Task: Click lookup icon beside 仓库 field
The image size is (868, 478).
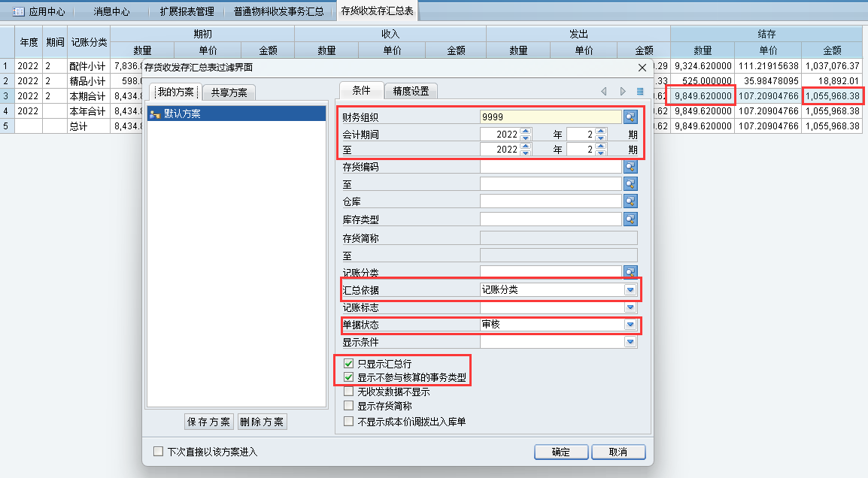Action: pyautogui.click(x=630, y=201)
